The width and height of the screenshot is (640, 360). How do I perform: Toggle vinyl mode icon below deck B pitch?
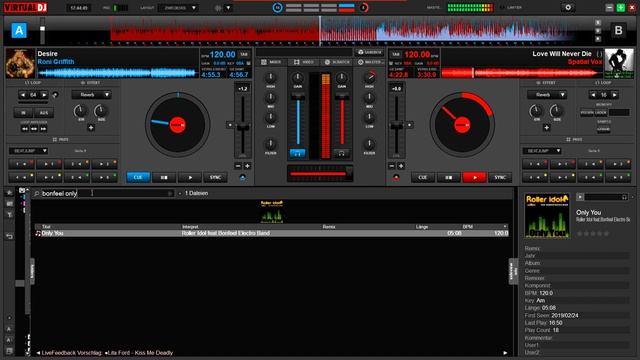(x=396, y=178)
